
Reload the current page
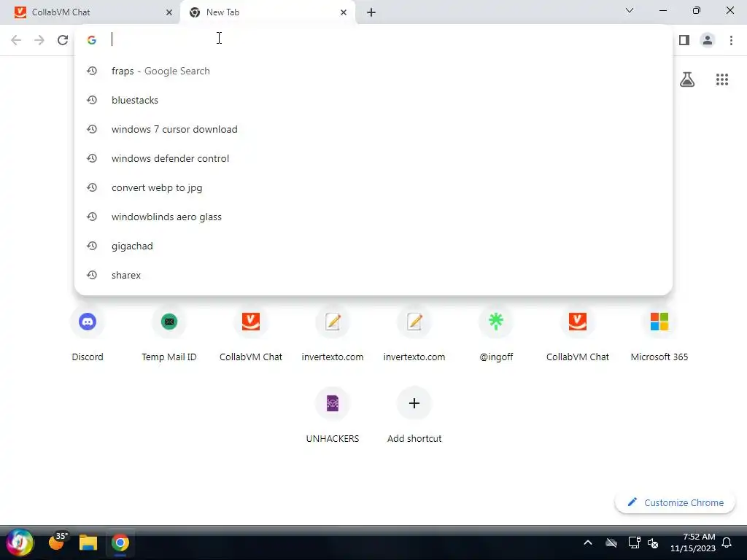(x=63, y=40)
